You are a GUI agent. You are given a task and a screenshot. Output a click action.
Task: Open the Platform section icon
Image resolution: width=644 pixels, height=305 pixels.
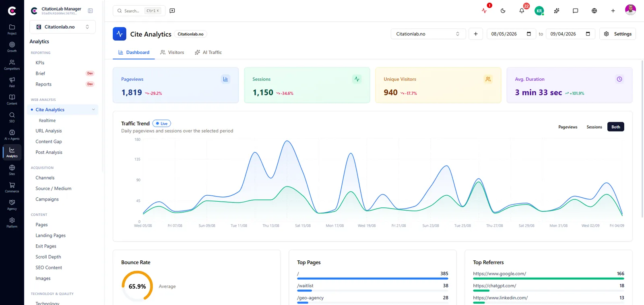(12, 223)
